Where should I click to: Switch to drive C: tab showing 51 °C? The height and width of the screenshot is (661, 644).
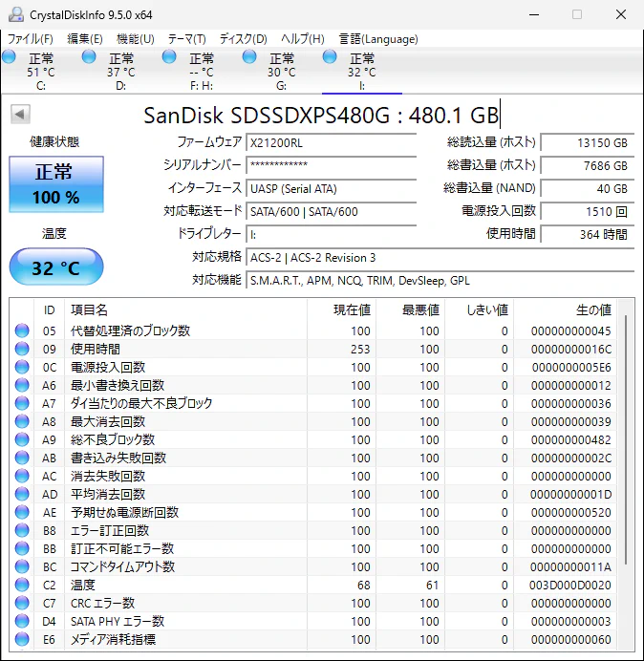coord(40,72)
